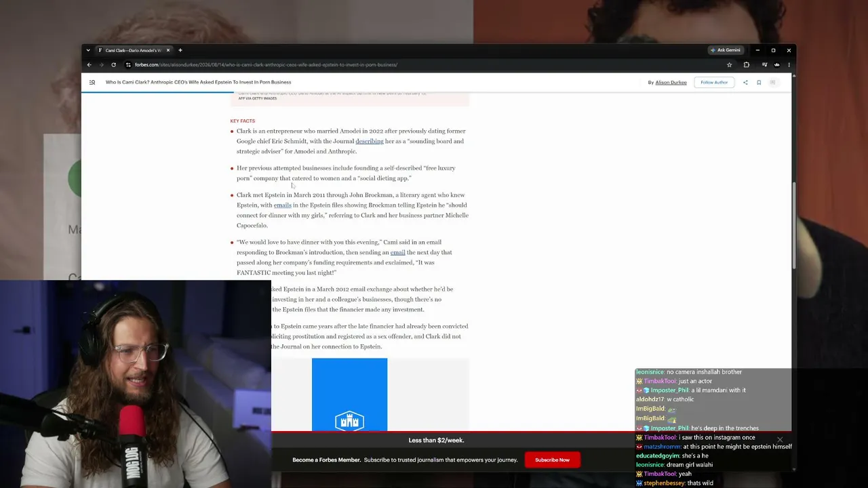Click the Follow Author button
Viewport: 868px width, 488px height.
(714, 83)
